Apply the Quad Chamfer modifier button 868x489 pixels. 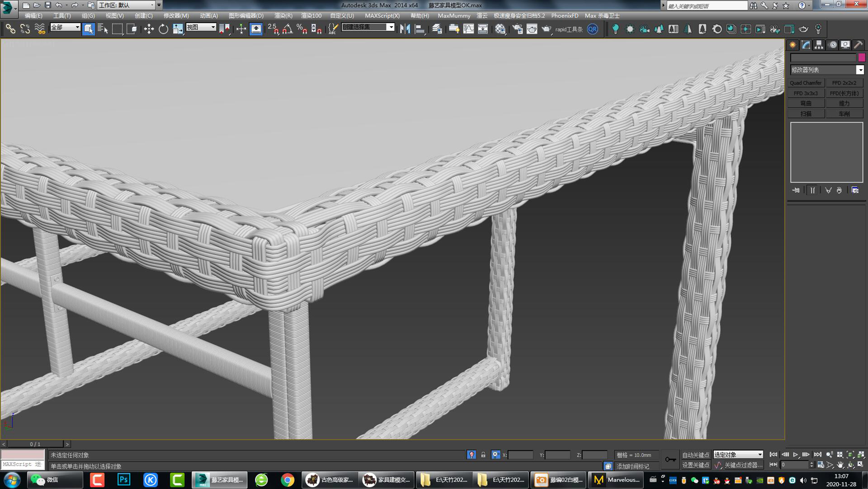[x=806, y=82]
